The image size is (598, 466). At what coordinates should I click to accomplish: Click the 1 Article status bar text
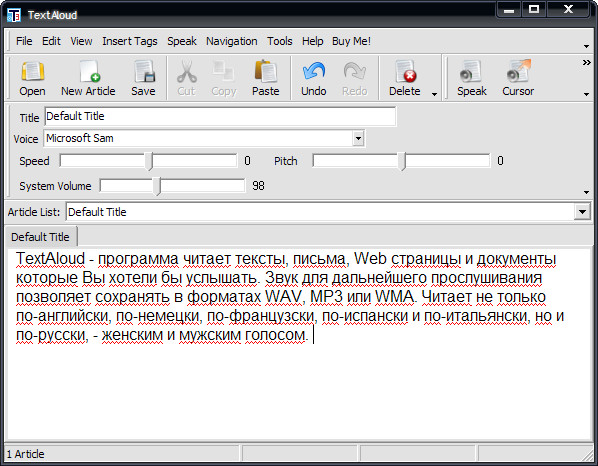click(x=26, y=454)
